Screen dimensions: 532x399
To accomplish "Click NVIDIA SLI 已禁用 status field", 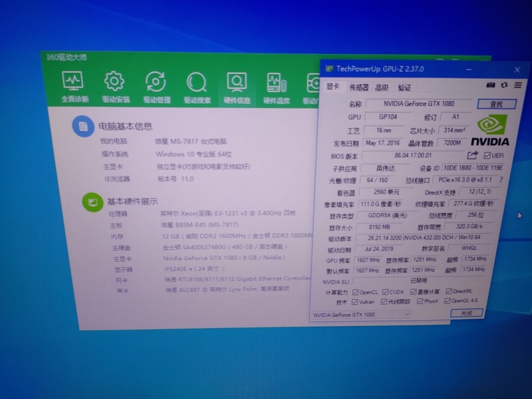I will [419, 281].
